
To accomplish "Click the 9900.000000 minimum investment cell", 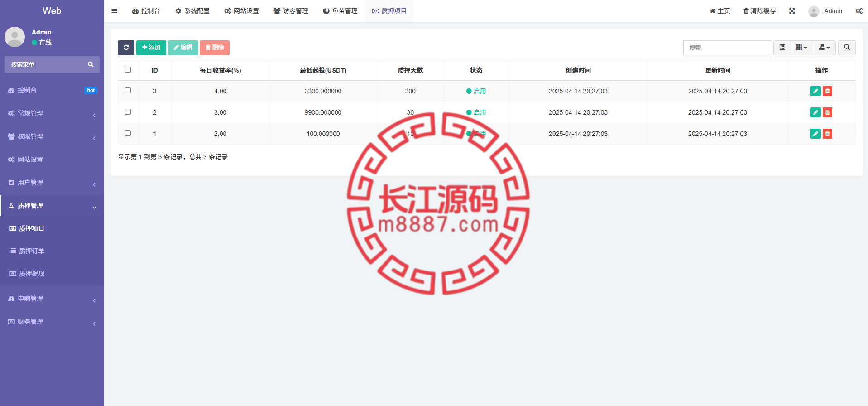I will coord(323,112).
